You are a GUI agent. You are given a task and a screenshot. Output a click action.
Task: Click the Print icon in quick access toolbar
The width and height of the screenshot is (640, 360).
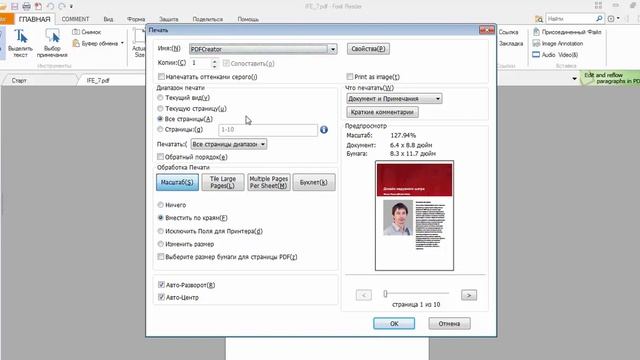tap(27, 6)
